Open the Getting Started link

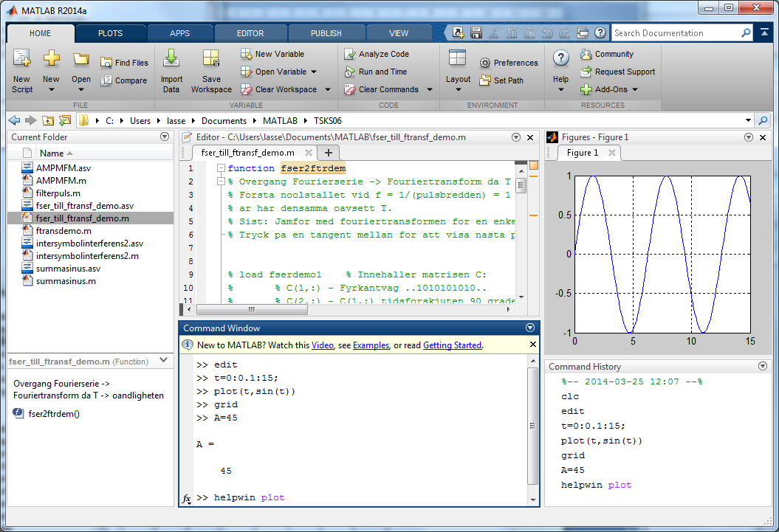(452, 345)
